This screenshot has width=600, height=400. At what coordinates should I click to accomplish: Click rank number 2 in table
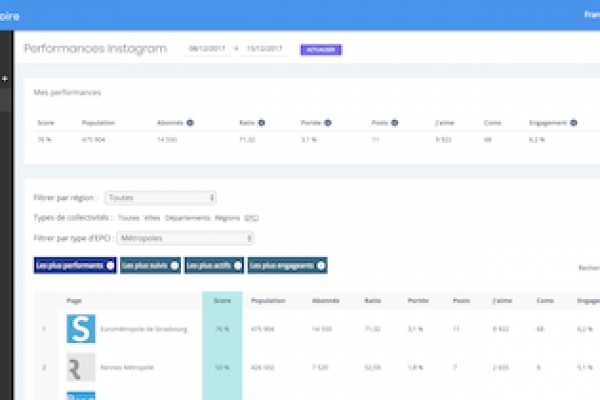[44, 367]
